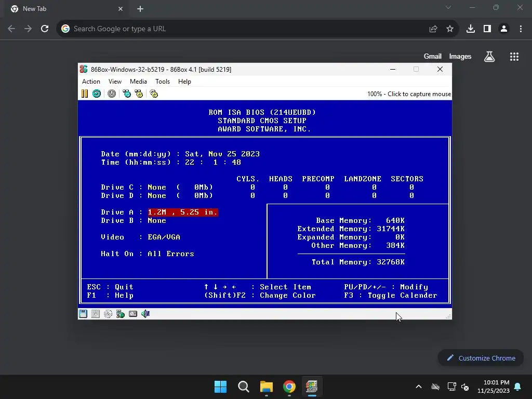This screenshot has height=399, width=532.
Task: Click the Video 'EGA/VGA' value
Action: point(164,237)
